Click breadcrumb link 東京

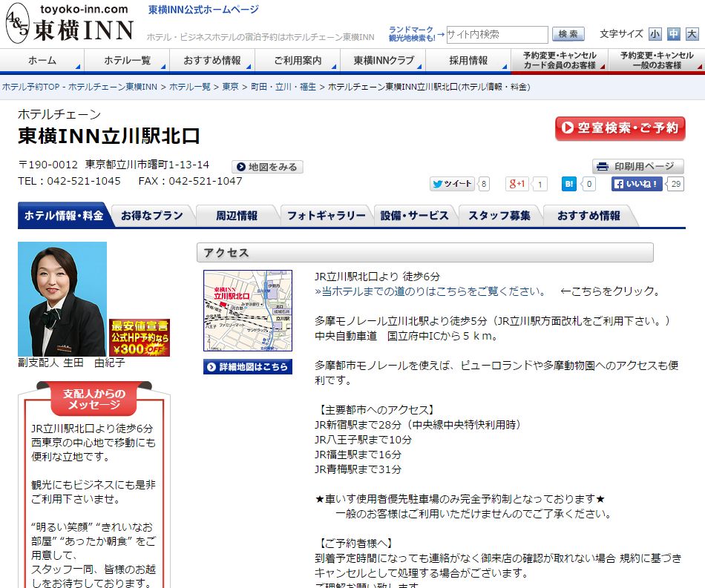231,87
